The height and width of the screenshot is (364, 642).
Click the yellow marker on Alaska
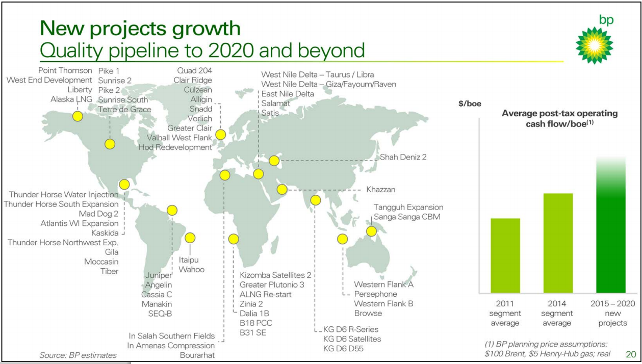click(x=78, y=116)
